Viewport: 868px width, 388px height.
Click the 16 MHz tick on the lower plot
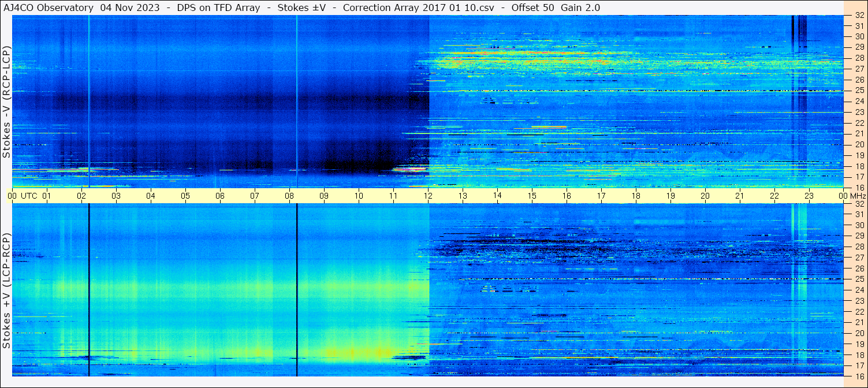859,375
